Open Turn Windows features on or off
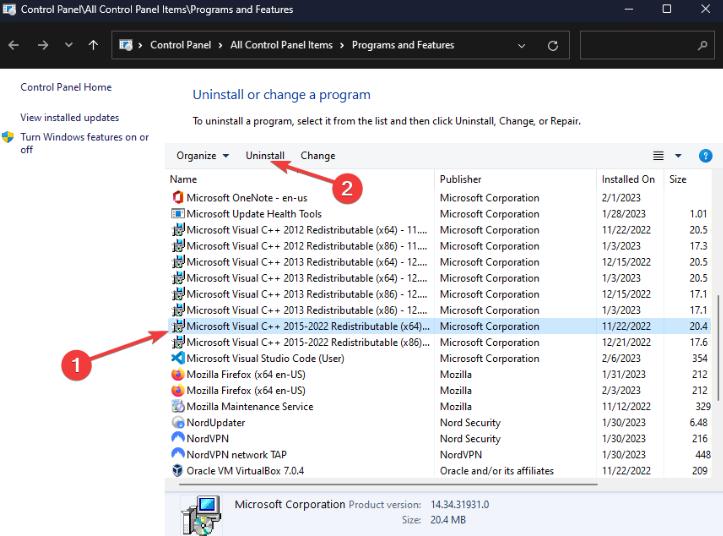The height and width of the screenshot is (536, 723). 84,143
